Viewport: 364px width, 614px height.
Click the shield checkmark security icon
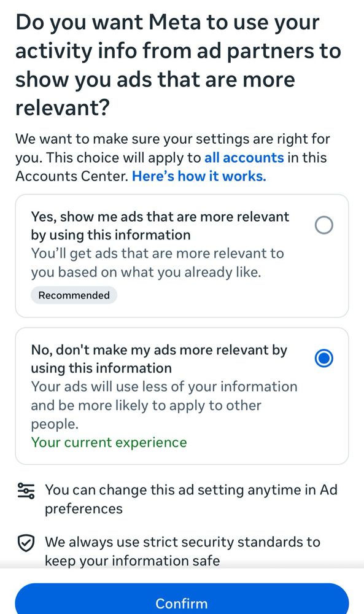[x=25, y=542]
